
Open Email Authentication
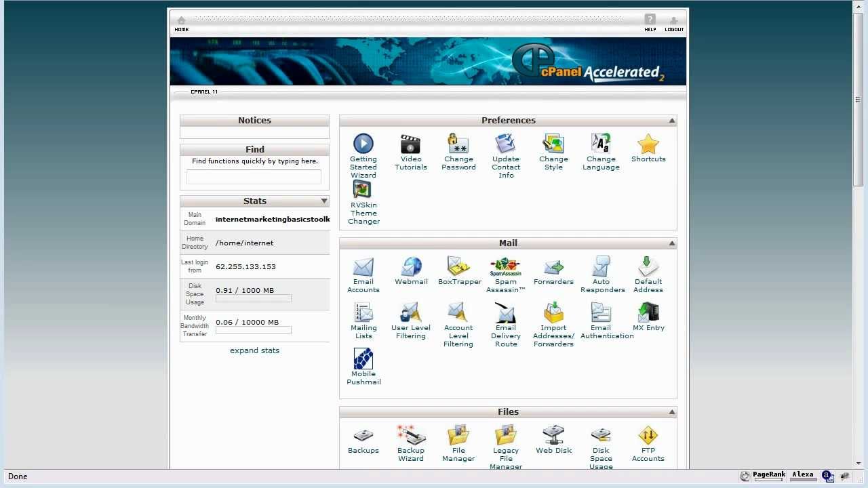pos(606,321)
